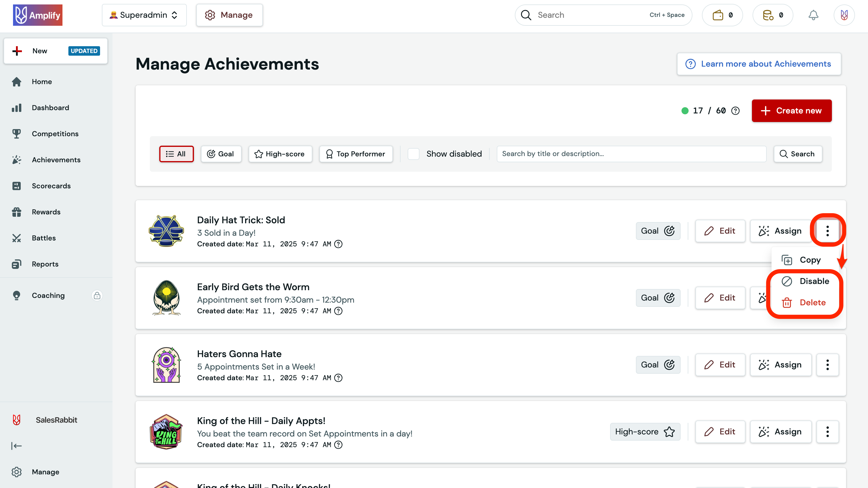Open the wallet balance icon showing 0
Image resolution: width=868 pixels, height=488 pixels.
coord(722,15)
